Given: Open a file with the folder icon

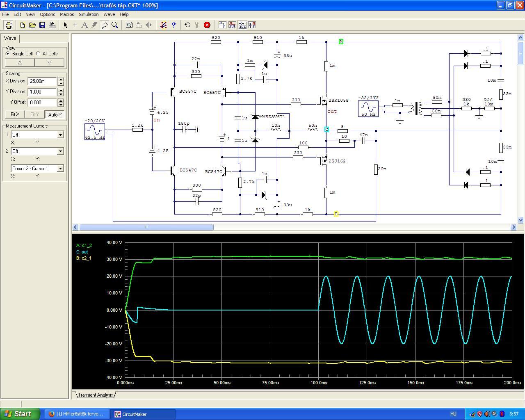Looking at the screenshot, I should (32, 25).
